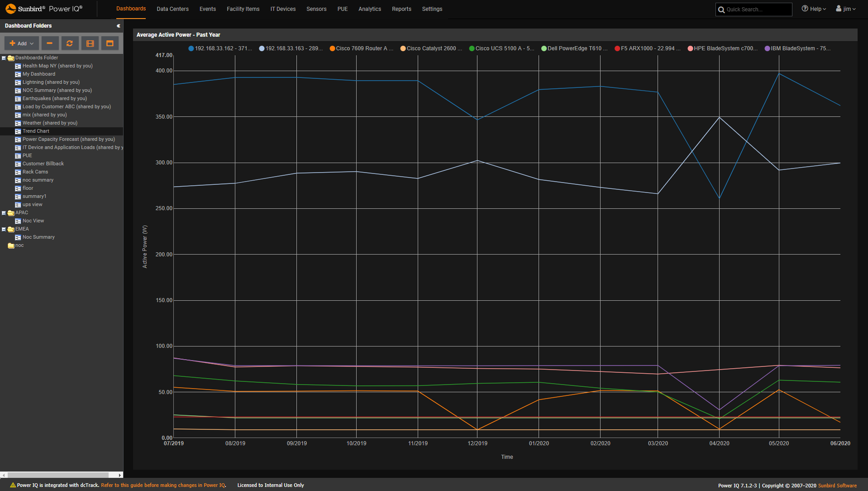Click the remove dashboard minus icon
The image size is (868, 491).
[x=50, y=43]
